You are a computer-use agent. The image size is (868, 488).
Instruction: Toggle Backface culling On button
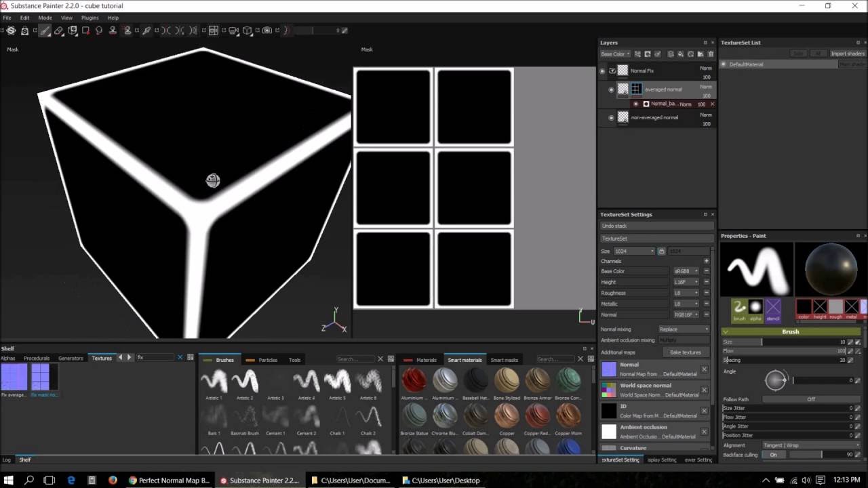(x=773, y=454)
